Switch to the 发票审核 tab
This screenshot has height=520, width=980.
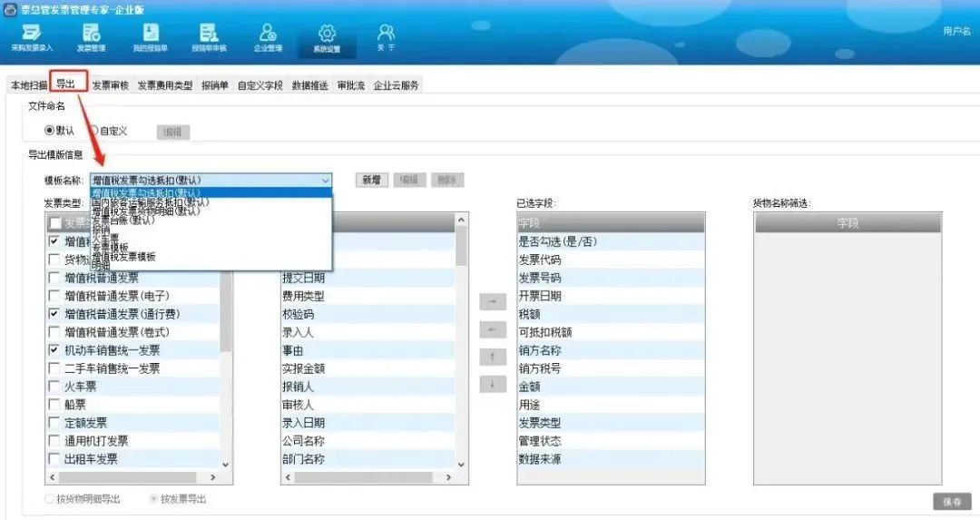click(x=110, y=85)
